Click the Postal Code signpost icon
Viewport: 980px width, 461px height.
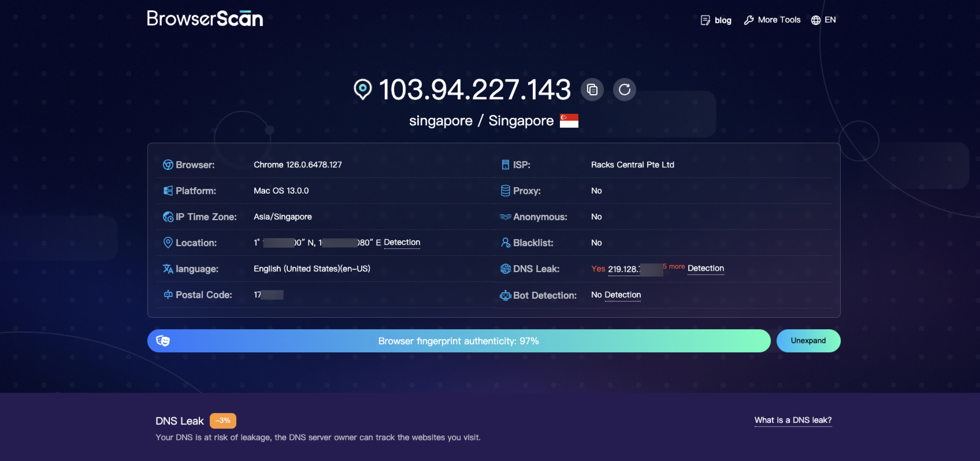168,295
